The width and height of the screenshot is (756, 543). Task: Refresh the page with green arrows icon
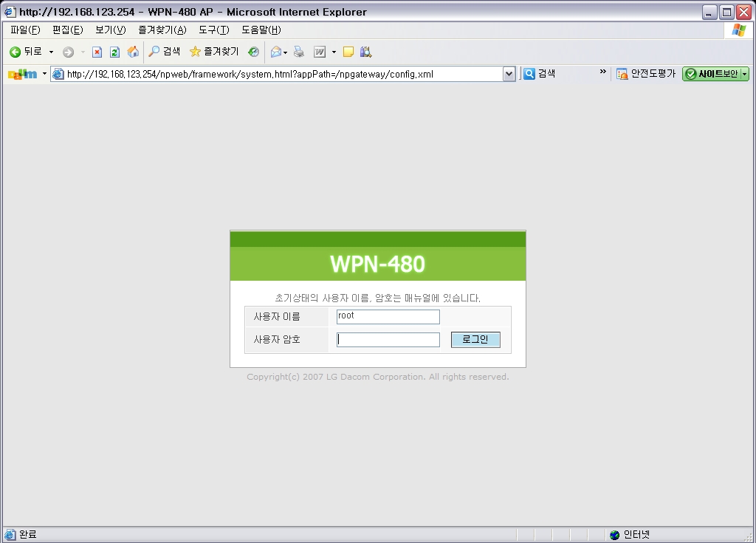coord(114,52)
